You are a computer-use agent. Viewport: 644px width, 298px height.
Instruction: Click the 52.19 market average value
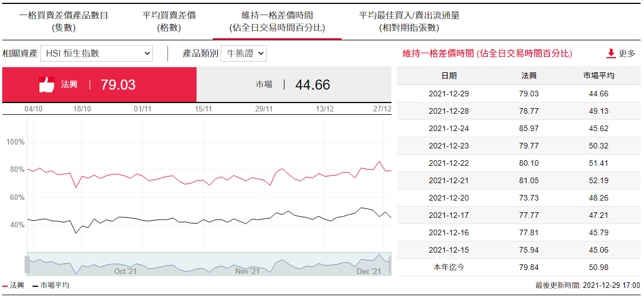(599, 180)
